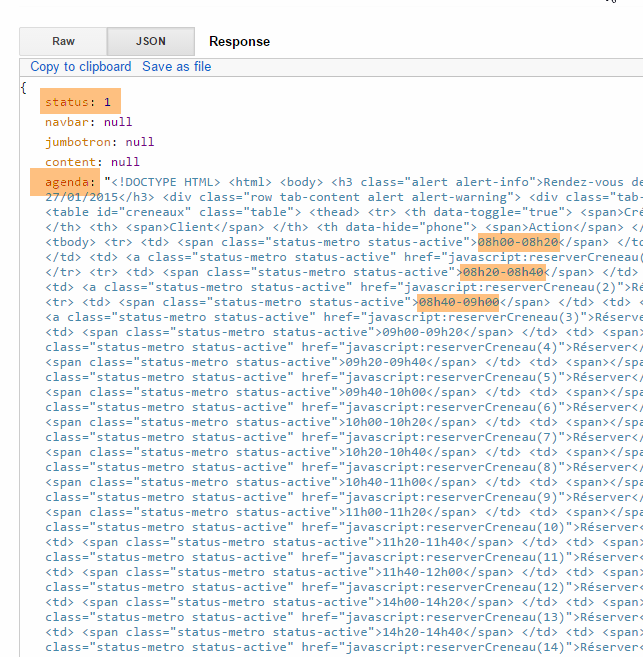The height and width of the screenshot is (657, 643).
Task: Click the highlighted agenda key
Action: click(x=70, y=182)
